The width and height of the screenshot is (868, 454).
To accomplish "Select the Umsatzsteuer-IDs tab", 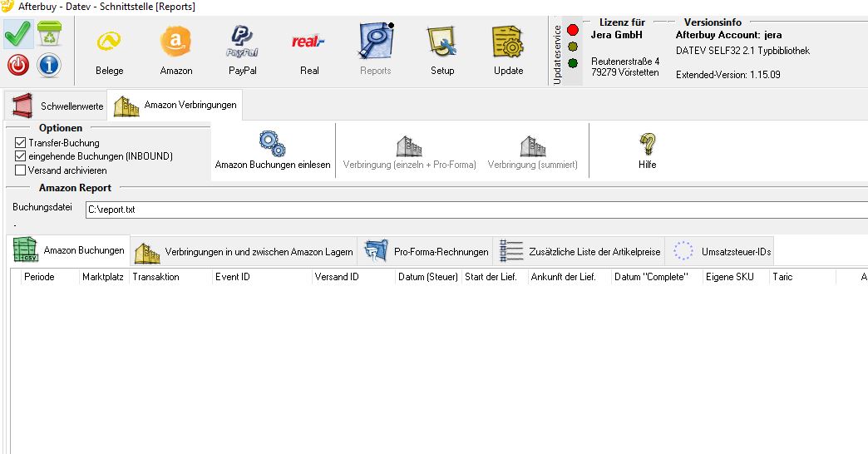I will 721,251.
